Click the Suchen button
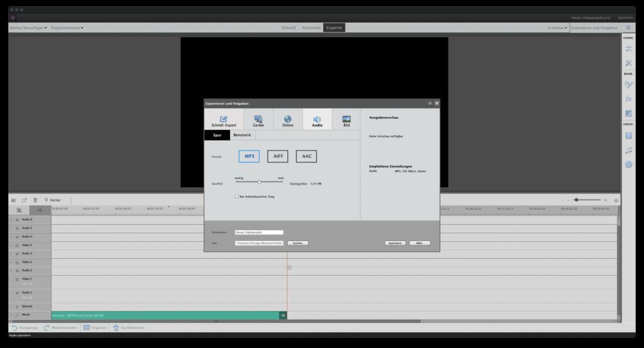 pos(297,243)
